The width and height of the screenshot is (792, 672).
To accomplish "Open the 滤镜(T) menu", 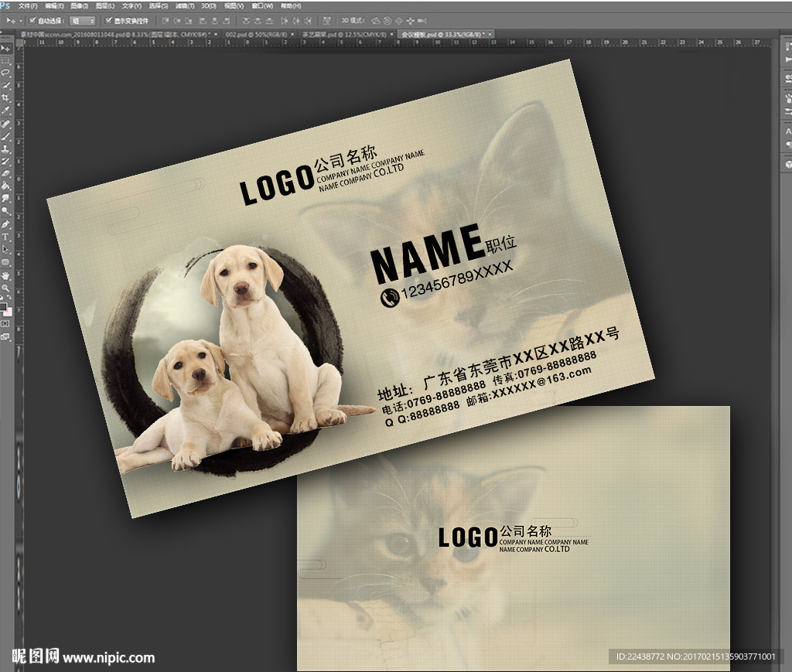I will pos(185,6).
